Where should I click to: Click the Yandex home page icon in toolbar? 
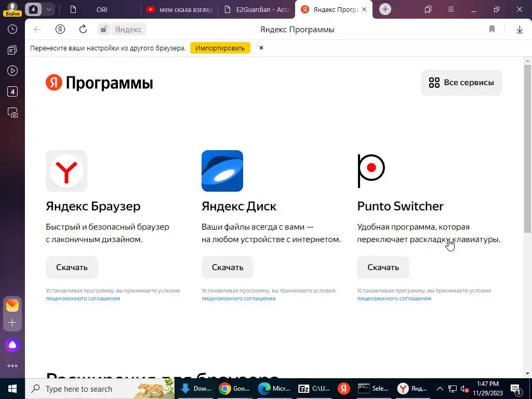point(60,29)
